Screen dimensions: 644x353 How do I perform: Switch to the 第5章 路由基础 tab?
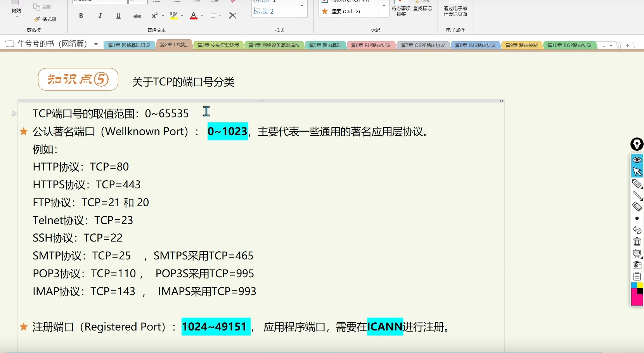tap(325, 45)
